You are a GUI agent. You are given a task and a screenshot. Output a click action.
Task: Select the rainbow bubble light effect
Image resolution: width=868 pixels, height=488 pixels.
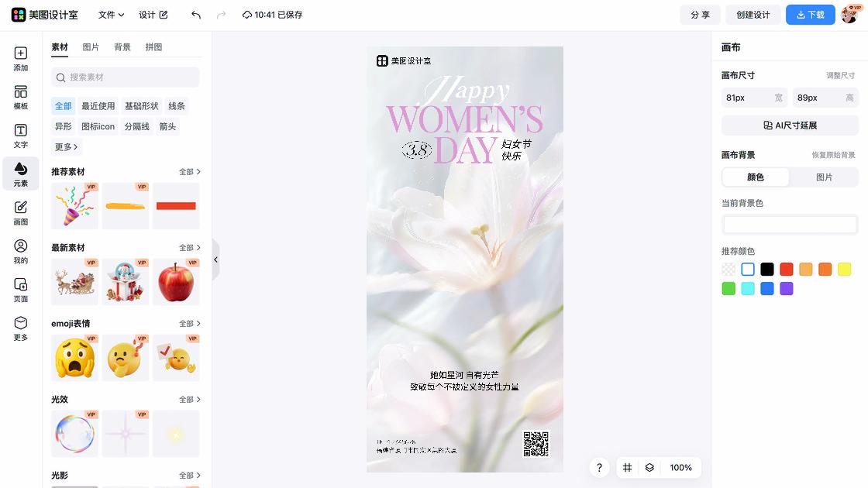pyautogui.click(x=74, y=433)
